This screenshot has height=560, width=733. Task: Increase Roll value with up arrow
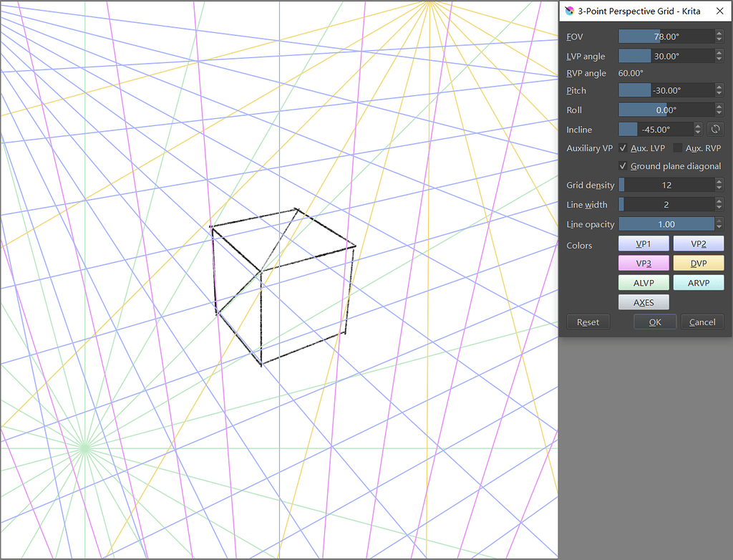click(x=719, y=106)
